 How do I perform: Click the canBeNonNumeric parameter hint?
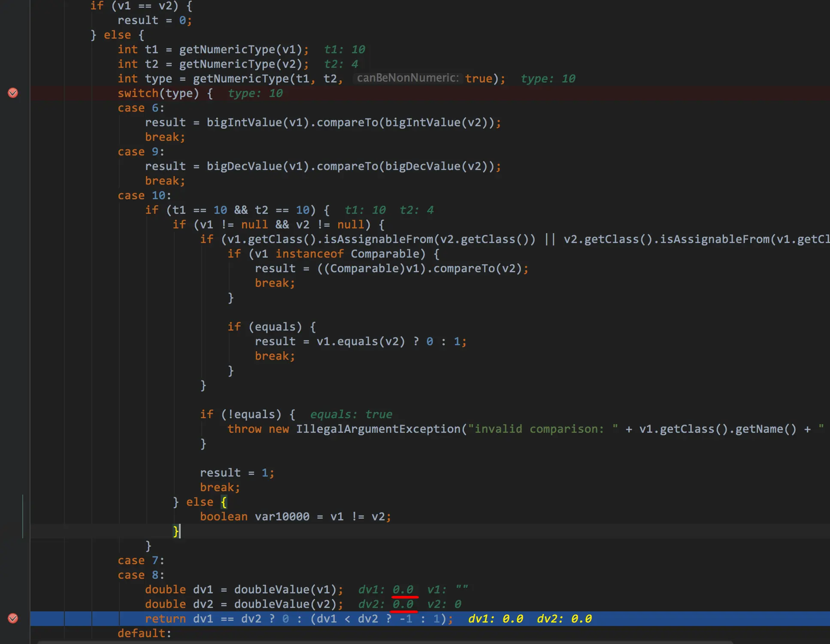(407, 78)
